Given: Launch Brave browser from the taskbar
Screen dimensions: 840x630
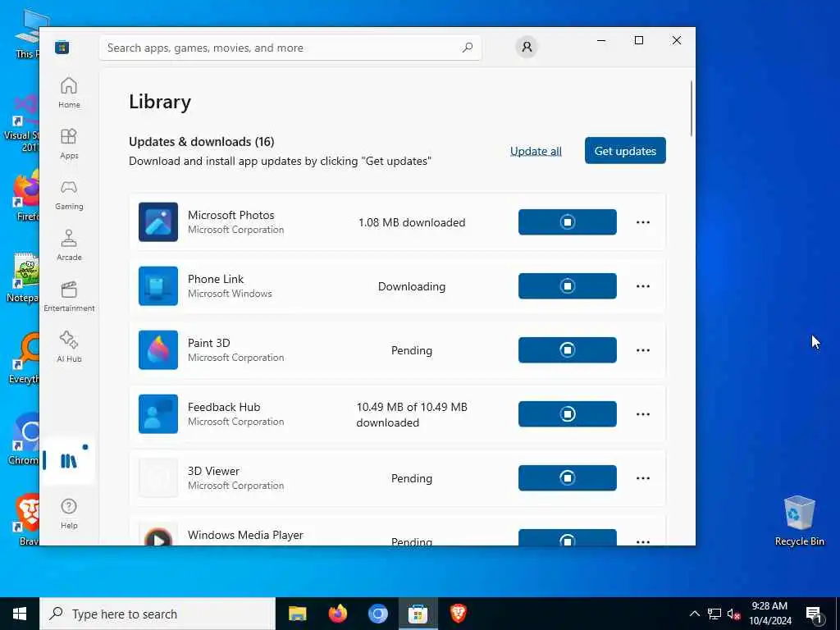Looking at the screenshot, I should tap(458, 614).
